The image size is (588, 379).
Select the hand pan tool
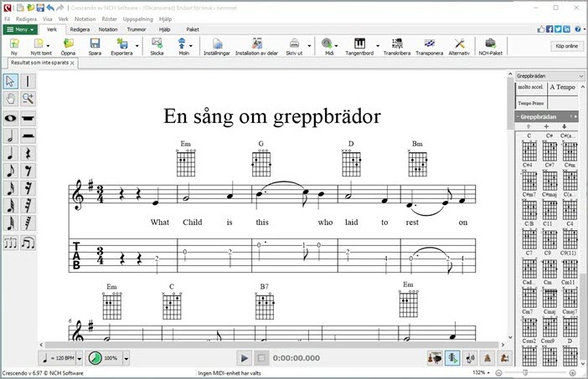pyautogui.click(x=11, y=99)
